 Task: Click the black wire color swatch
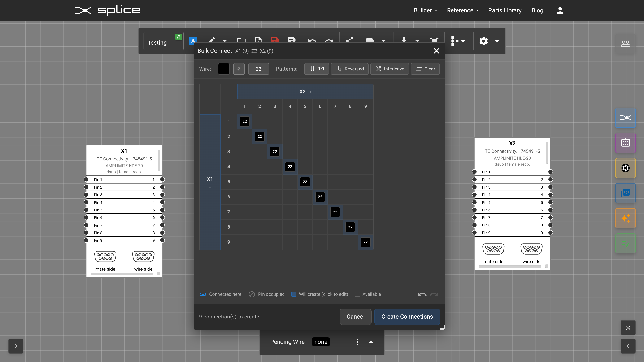(x=224, y=69)
